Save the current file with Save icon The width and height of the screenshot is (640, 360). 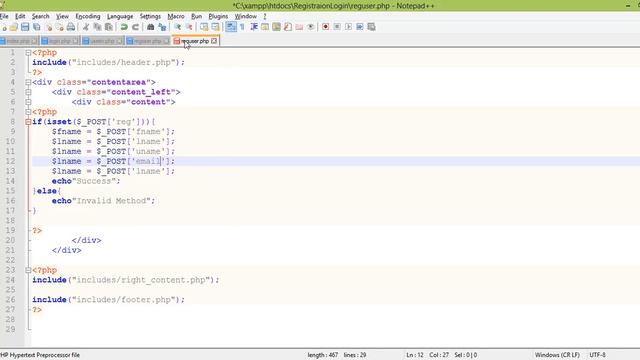click(25, 27)
